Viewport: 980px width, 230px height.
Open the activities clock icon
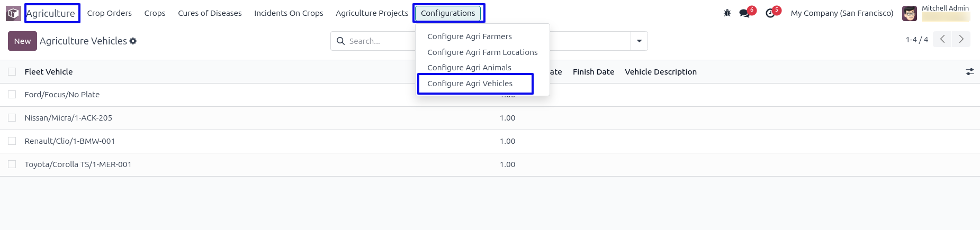coord(770,13)
